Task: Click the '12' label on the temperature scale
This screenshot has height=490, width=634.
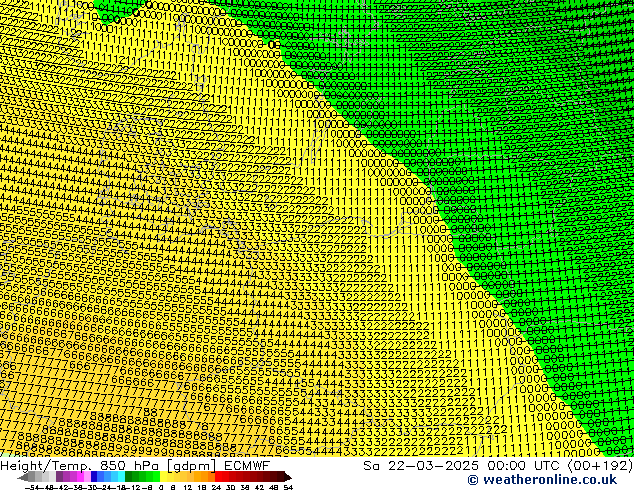Action: (x=187, y=488)
